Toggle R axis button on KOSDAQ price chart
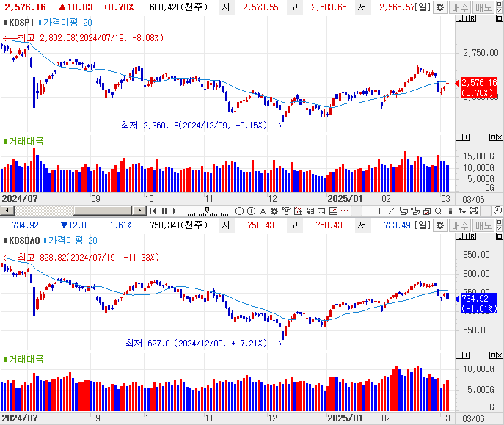 click(472, 236)
